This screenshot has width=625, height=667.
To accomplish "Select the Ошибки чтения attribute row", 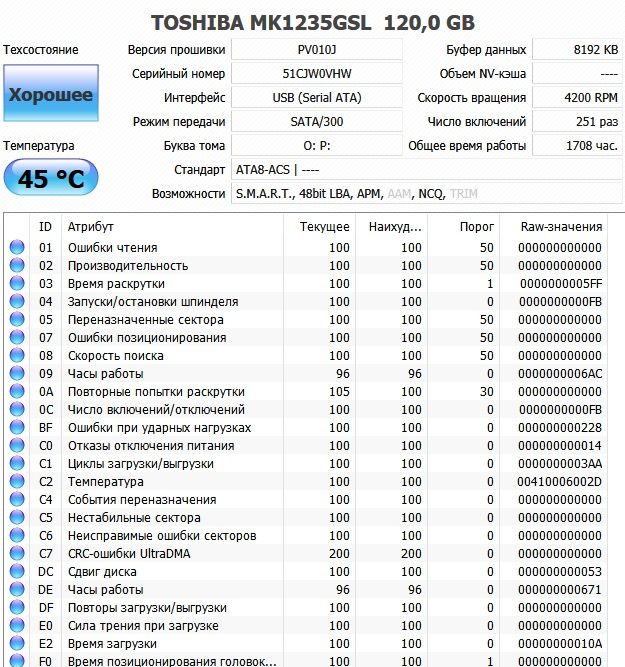I will [306, 248].
